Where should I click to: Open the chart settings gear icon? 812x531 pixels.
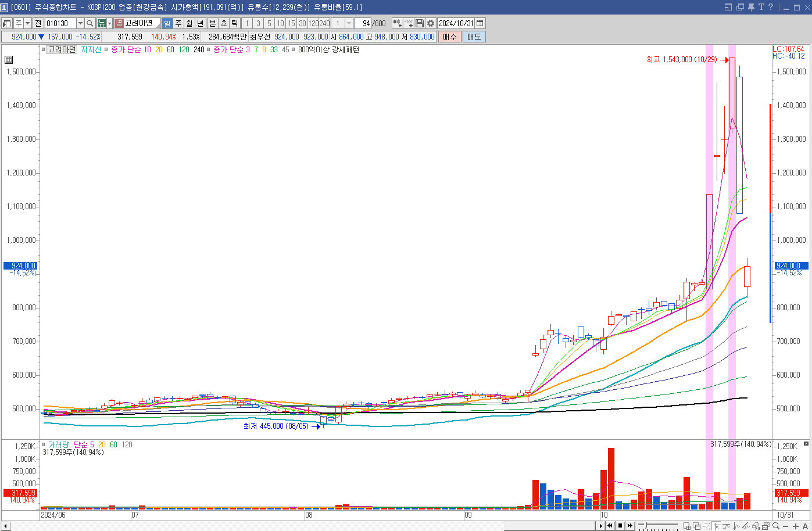[x=430, y=23]
